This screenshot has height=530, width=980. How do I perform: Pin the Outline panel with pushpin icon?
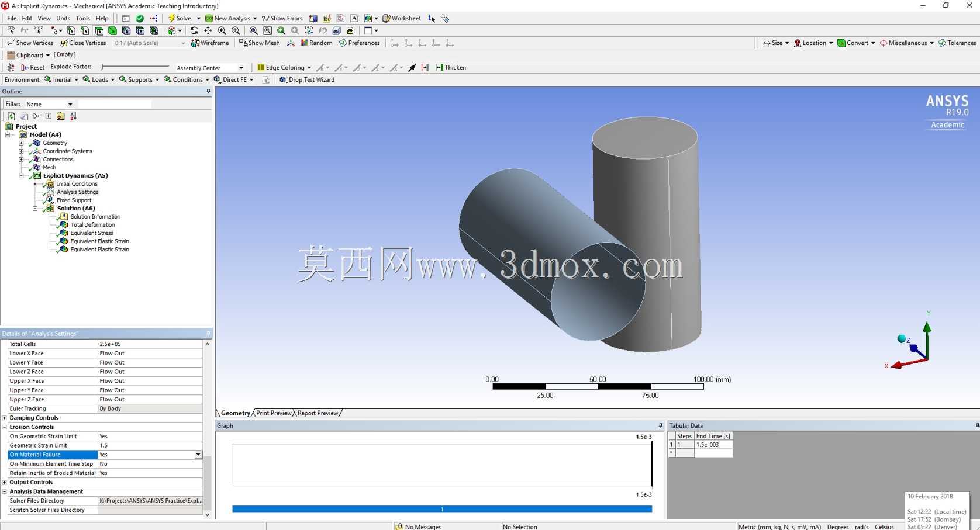pos(208,91)
